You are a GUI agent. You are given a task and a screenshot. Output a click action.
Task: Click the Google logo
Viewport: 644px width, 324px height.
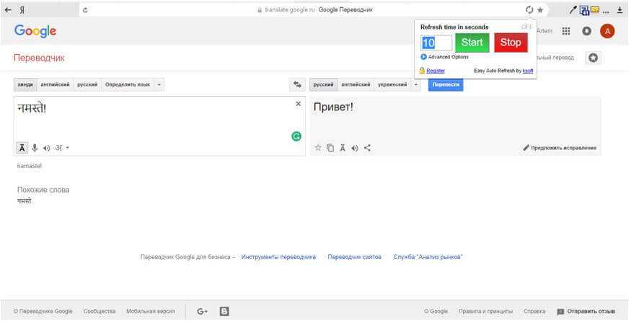pos(35,31)
